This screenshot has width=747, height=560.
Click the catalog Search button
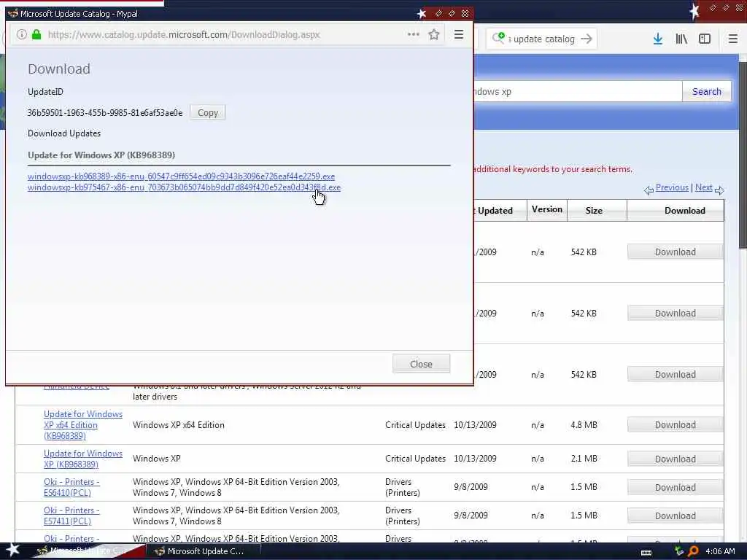706,91
